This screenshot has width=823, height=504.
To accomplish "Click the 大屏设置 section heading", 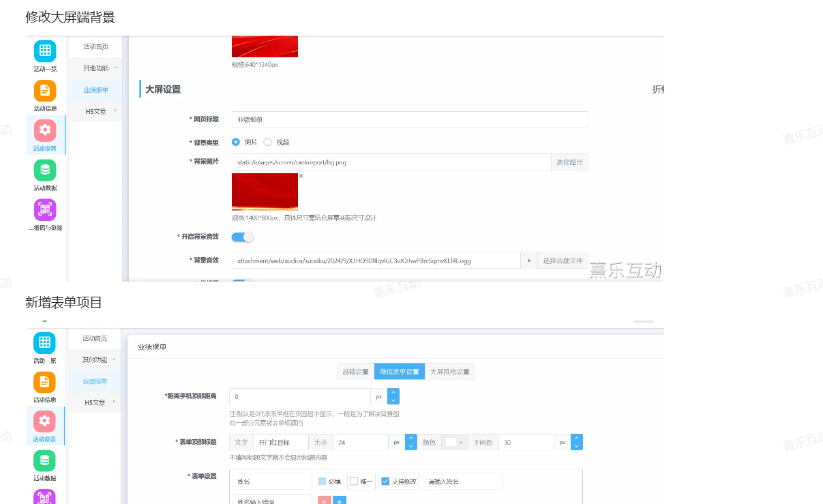I will point(163,89).
